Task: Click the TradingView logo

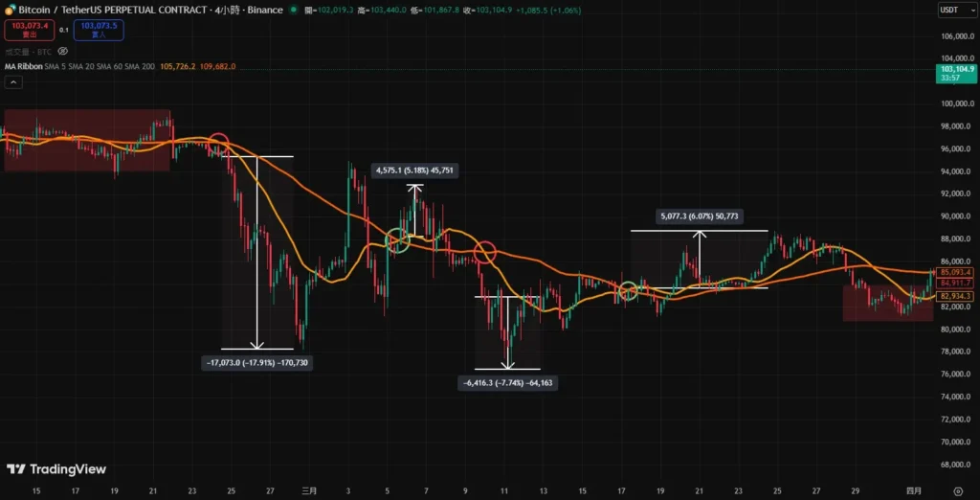Action: coord(56,469)
